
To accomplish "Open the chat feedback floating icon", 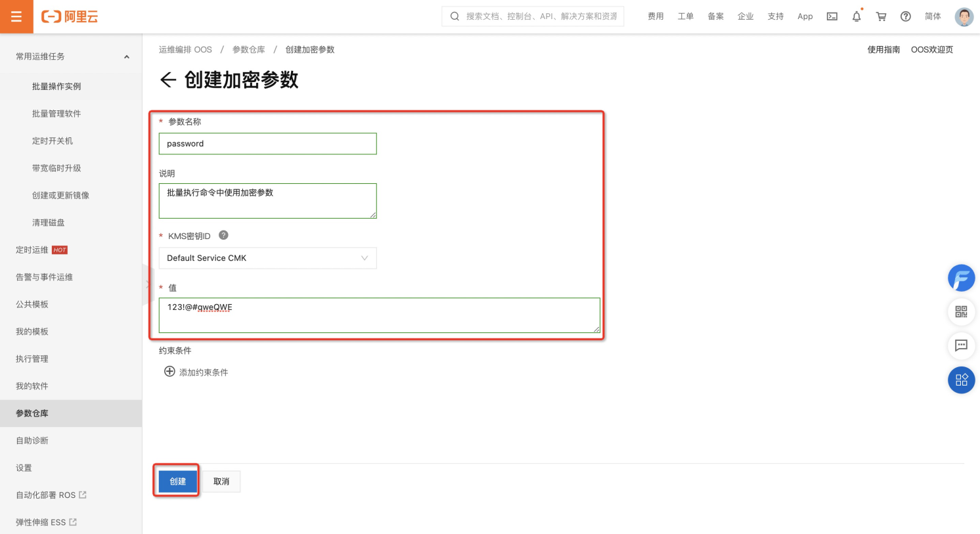I will tap(961, 345).
